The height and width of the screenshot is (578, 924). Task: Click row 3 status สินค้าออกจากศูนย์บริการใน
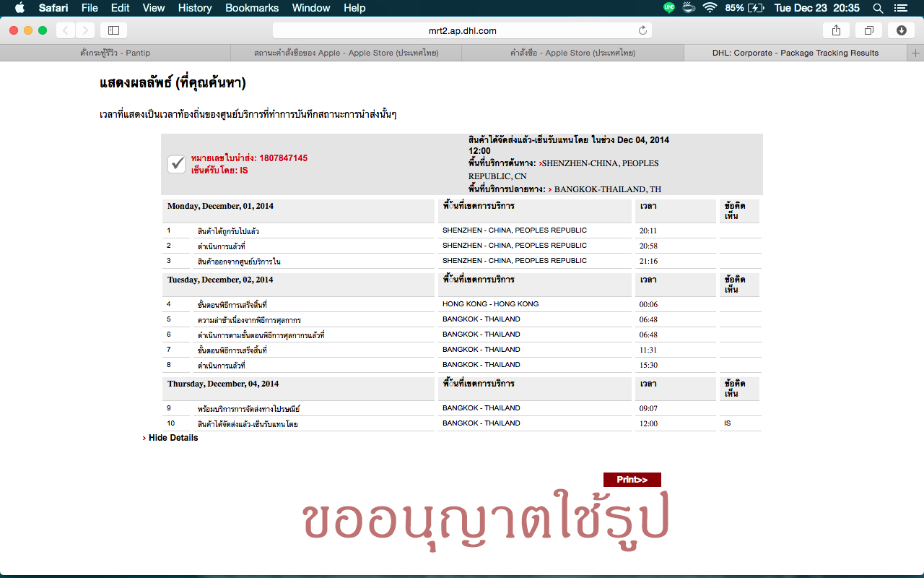[239, 262]
